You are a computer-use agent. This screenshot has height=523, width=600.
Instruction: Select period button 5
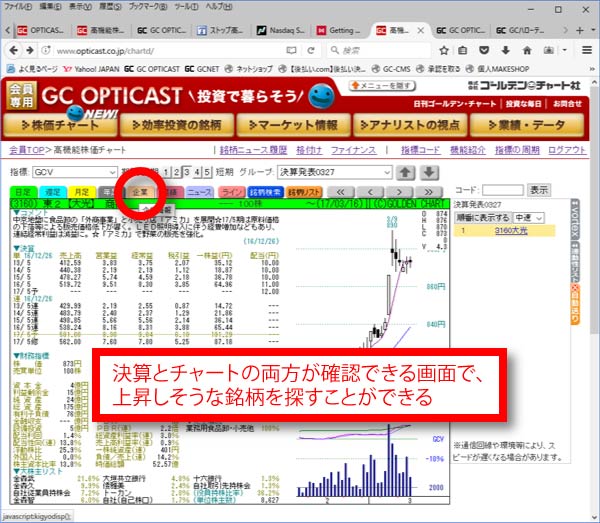click(207, 172)
